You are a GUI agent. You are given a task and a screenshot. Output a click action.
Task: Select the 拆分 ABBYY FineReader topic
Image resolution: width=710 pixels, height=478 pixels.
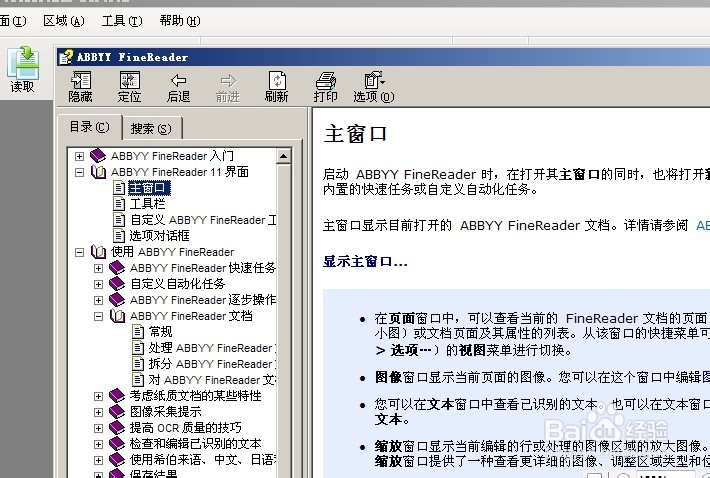[212, 364]
